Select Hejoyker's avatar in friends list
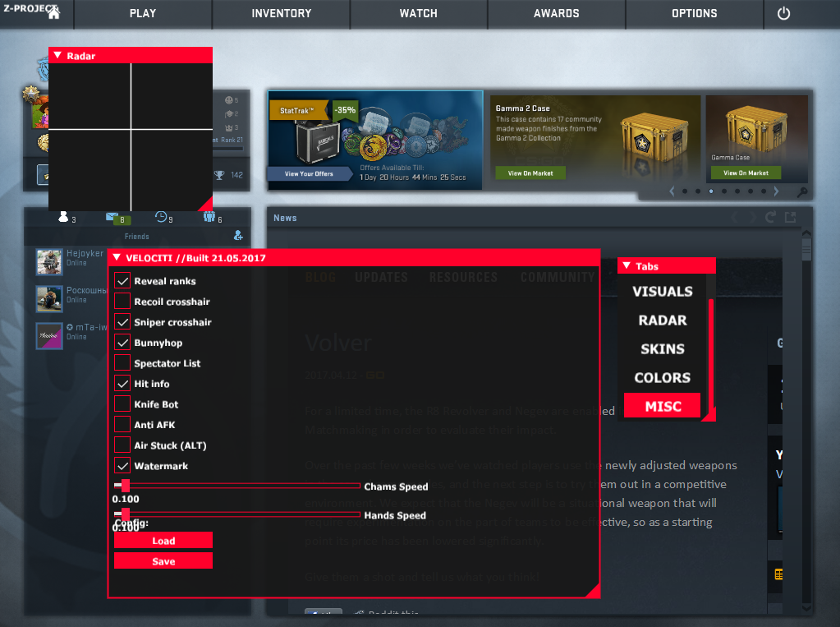The image size is (840, 627). pos(49,262)
